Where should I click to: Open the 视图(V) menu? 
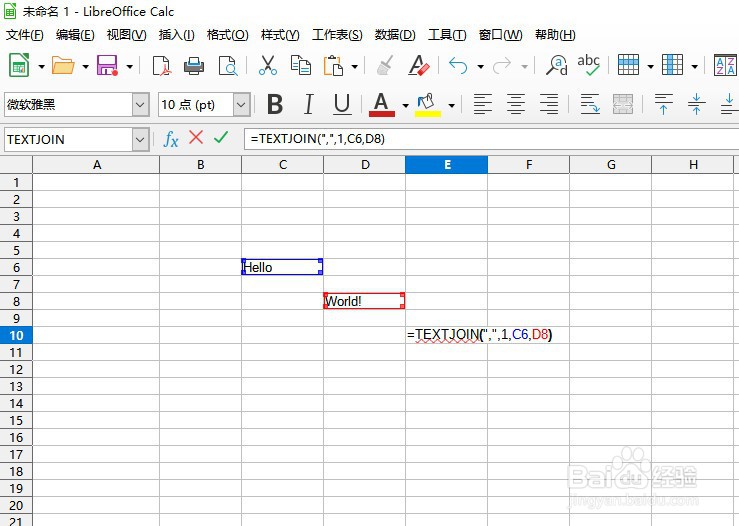click(126, 35)
